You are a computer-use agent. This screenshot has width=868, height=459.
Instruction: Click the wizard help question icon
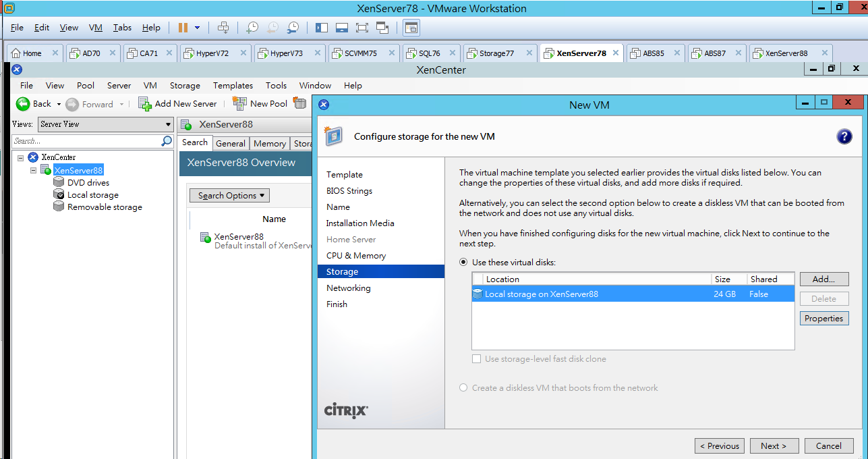(x=844, y=137)
